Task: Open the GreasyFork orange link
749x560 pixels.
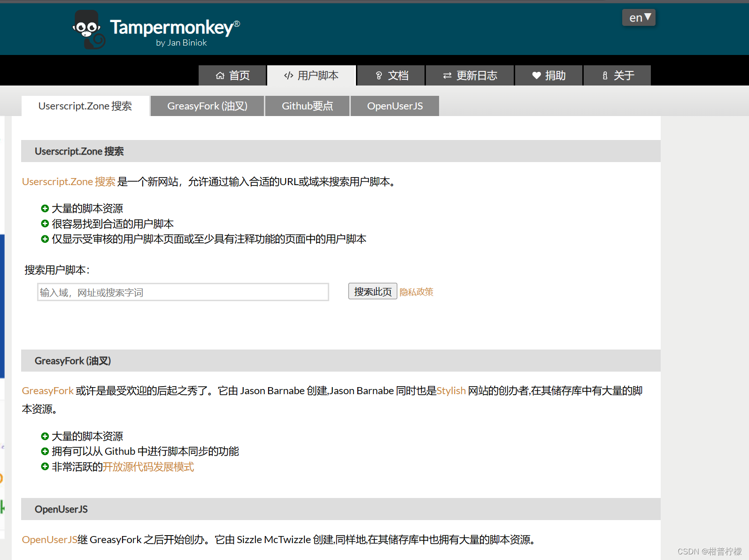Action: [x=48, y=391]
